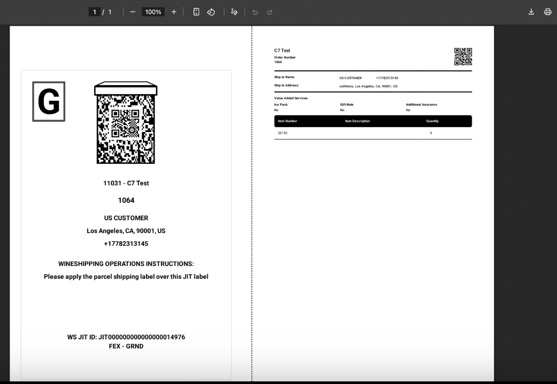Click the 100% zoom level field

click(x=153, y=12)
